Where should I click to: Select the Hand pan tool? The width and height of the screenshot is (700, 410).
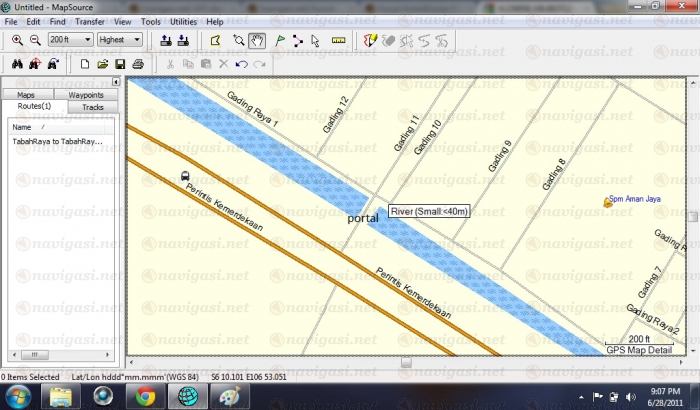[257, 41]
